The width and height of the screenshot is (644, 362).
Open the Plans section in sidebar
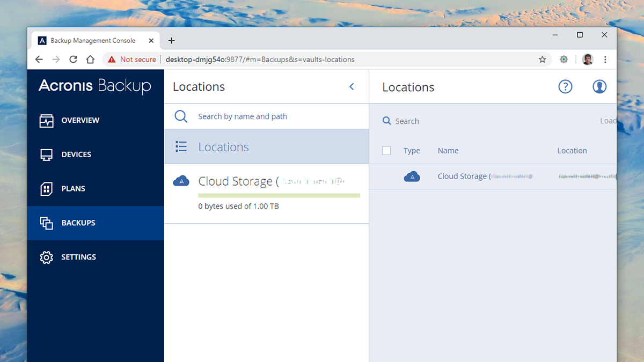(x=96, y=189)
